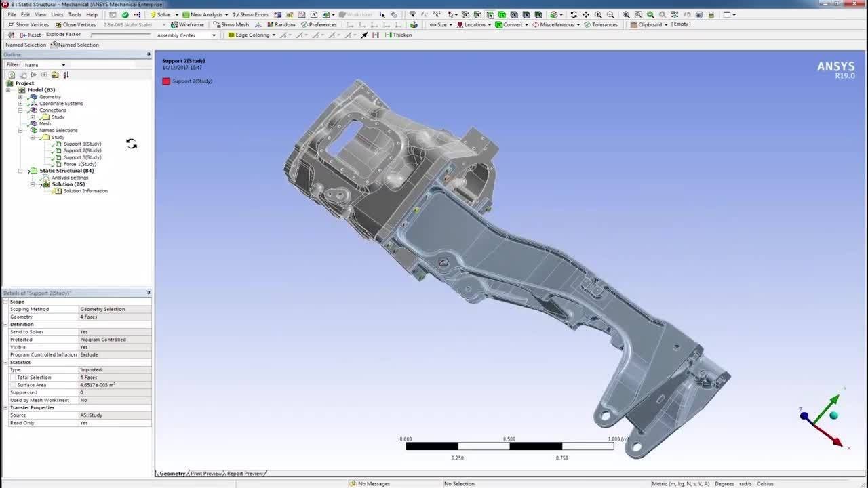Collapse the Static Structural (B4) node

click(x=20, y=171)
